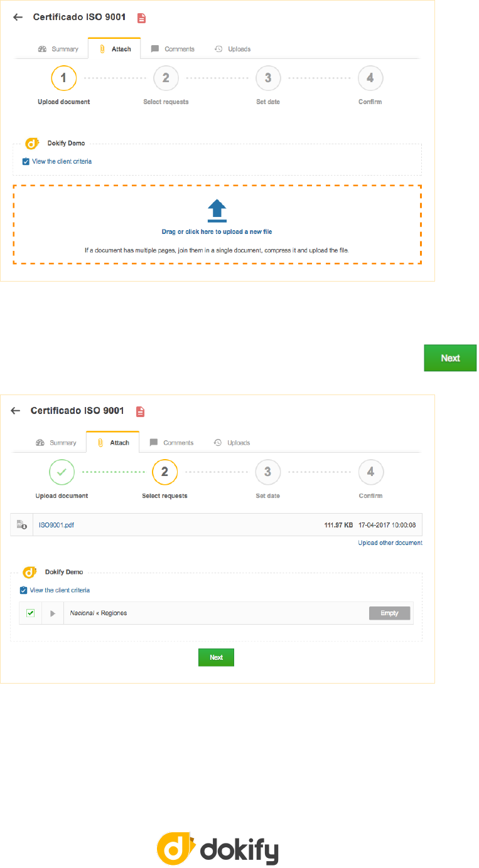Click the Dokify Demo icon in the lower panel

(x=30, y=572)
